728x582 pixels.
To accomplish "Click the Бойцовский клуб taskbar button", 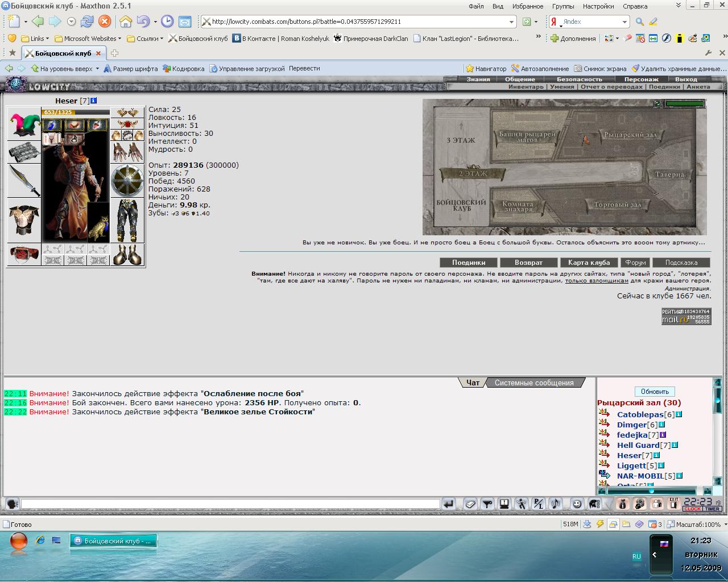I will click(x=113, y=541).
